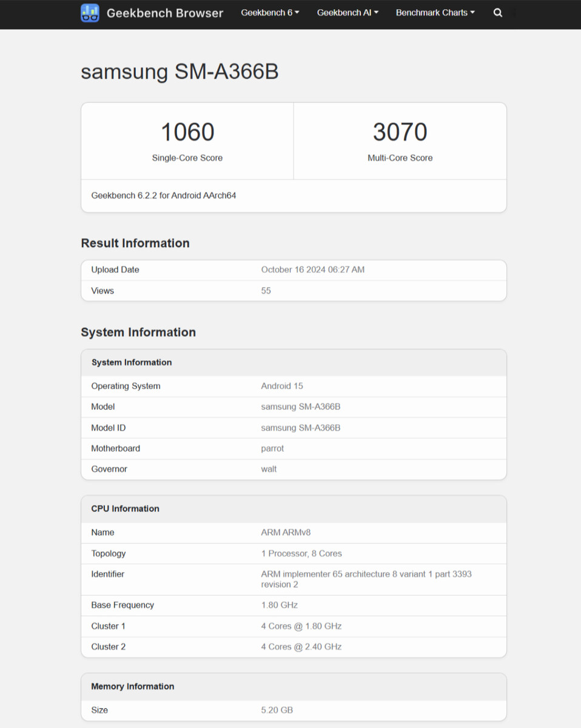The height and width of the screenshot is (728, 581).
Task: Select the CPU name 'ARM ARMv8'
Action: point(285,533)
